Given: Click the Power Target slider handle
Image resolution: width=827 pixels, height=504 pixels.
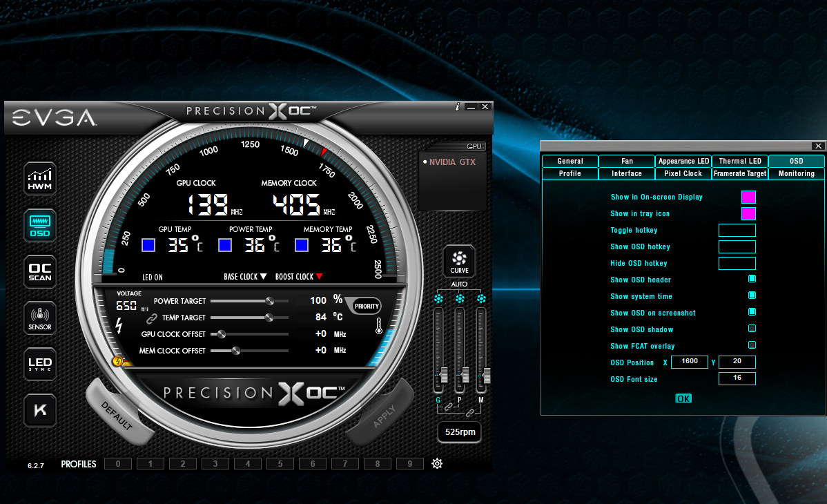Looking at the screenshot, I should tap(270, 301).
